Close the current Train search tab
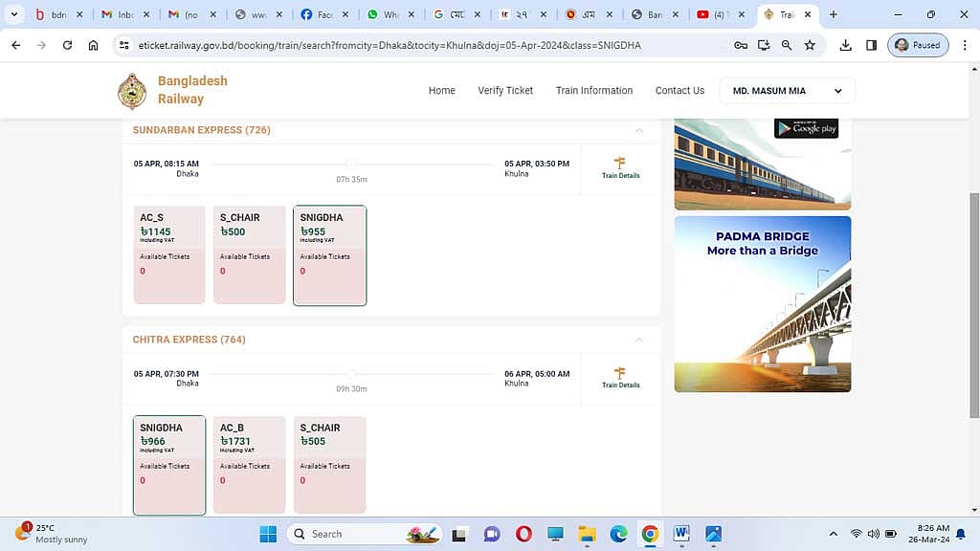 (807, 14)
